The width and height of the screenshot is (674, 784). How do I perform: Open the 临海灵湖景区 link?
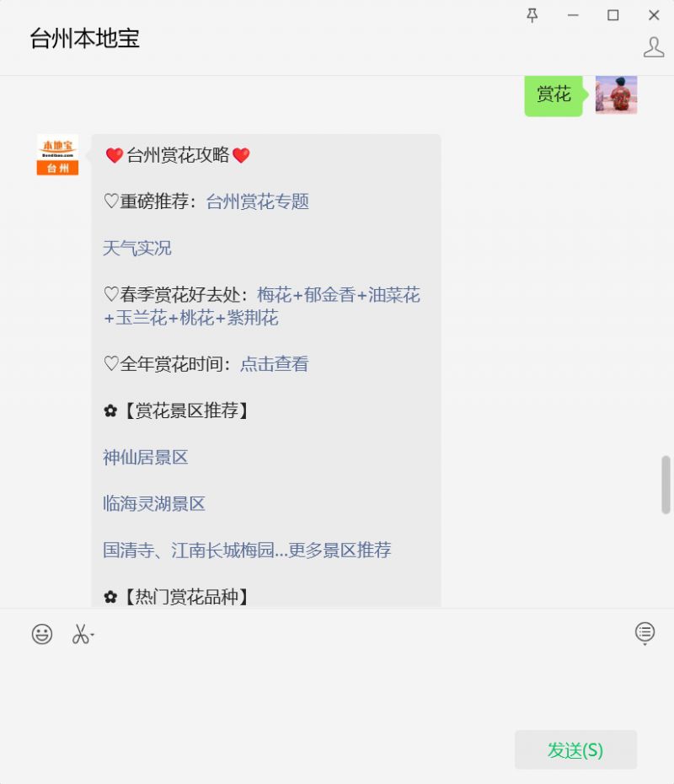(x=154, y=503)
